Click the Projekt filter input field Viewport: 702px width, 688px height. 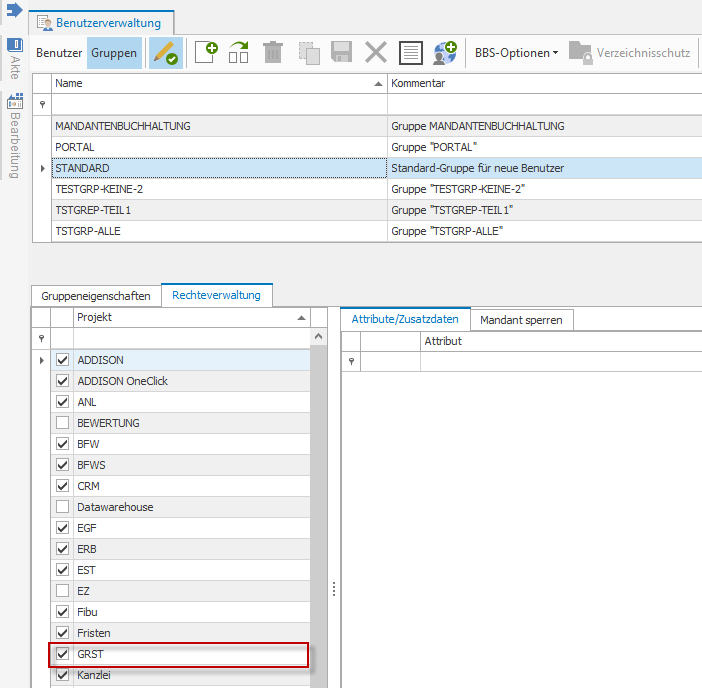tap(192, 338)
